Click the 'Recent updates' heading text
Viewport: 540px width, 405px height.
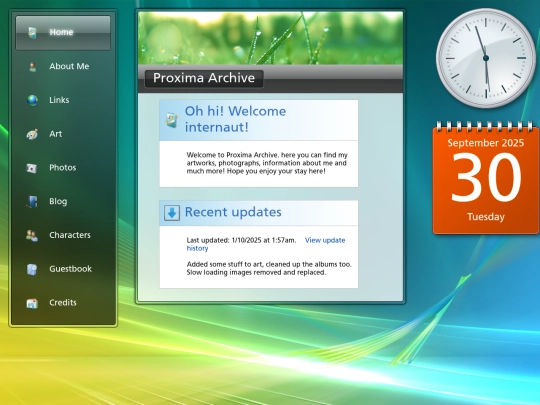click(x=233, y=212)
